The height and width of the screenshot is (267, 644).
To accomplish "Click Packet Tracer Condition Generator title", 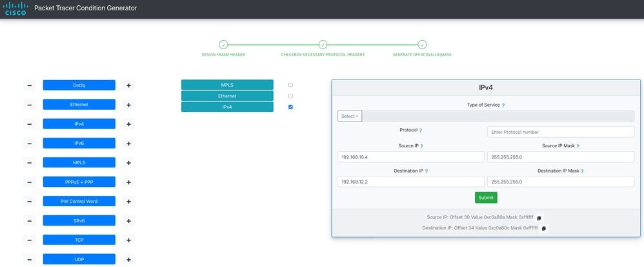I will click(85, 8).
